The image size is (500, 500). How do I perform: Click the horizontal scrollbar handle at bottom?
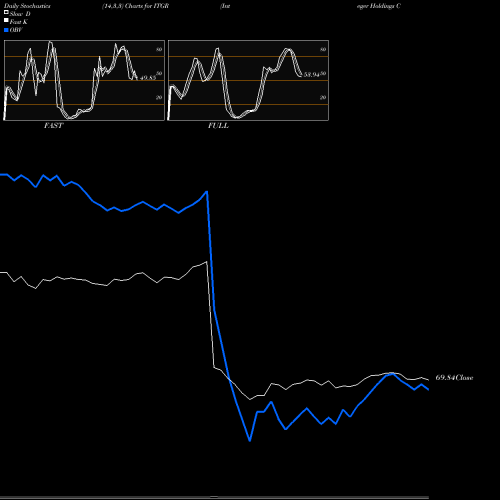pos(214,497)
